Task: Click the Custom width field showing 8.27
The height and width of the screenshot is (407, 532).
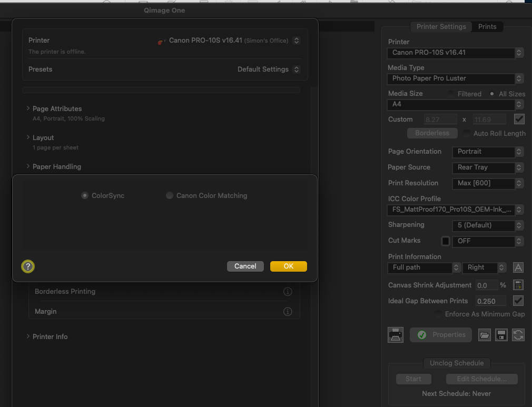Action: coord(440,120)
